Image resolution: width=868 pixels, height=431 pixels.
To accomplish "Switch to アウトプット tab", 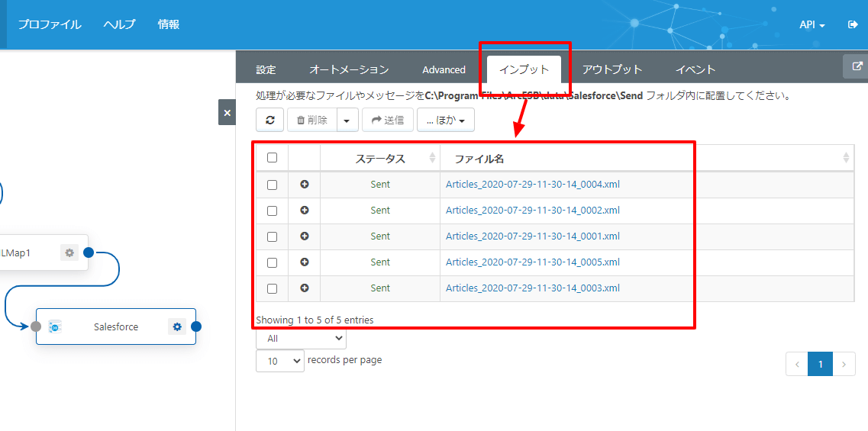I will pyautogui.click(x=612, y=69).
